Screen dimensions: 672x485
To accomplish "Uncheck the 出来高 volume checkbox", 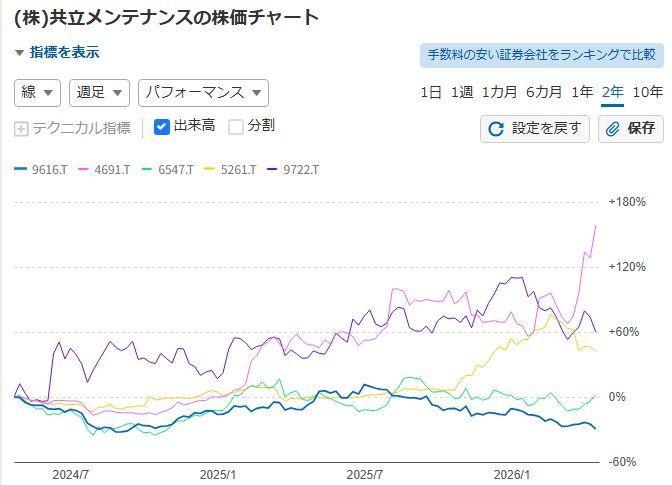I will tap(162, 127).
